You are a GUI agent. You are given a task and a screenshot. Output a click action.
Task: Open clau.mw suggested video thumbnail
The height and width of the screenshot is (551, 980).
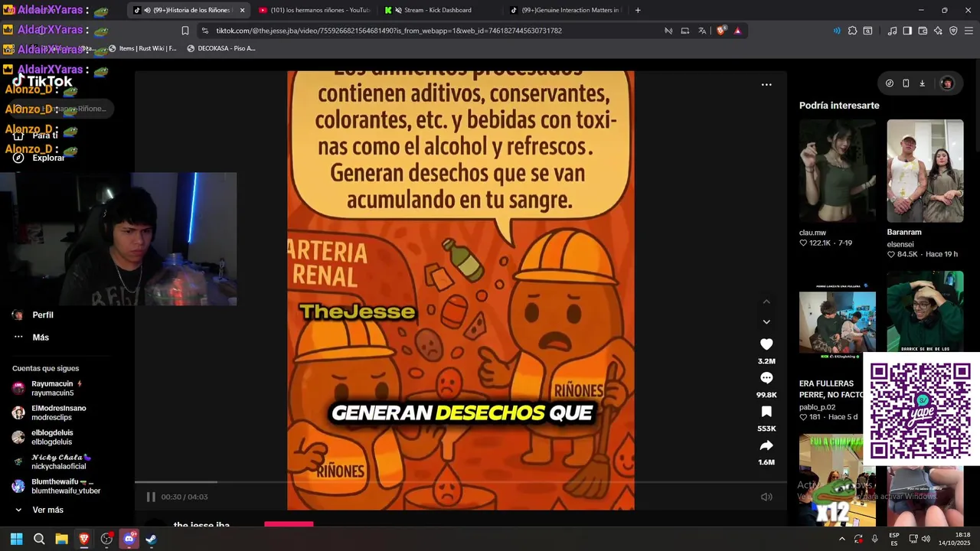[838, 171]
